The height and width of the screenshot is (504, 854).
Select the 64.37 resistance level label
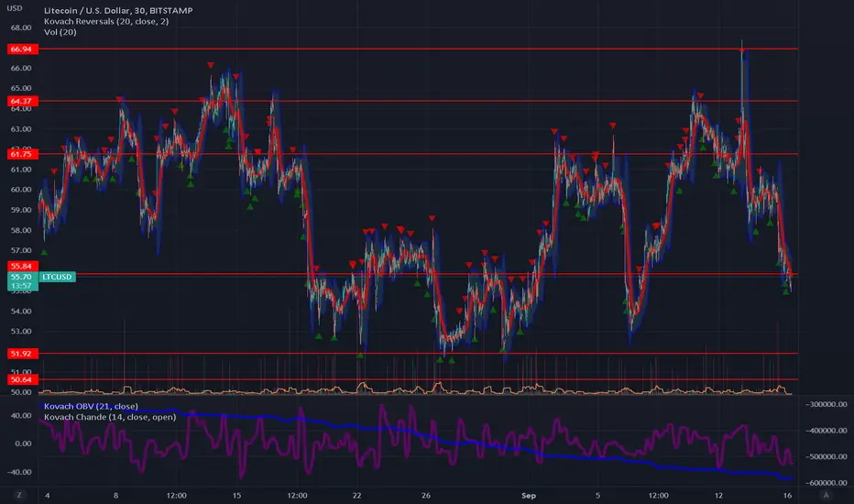coord(22,101)
